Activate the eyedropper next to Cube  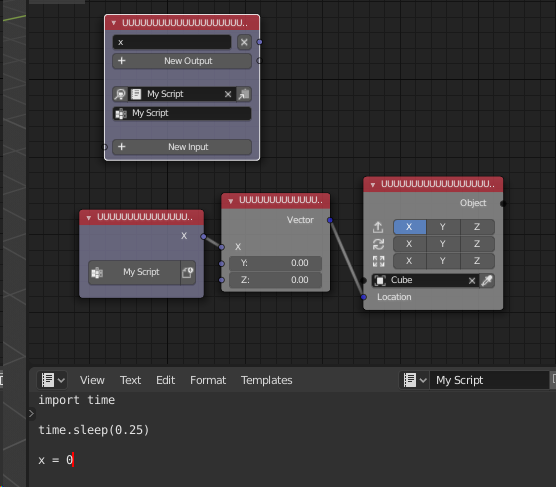click(x=487, y=281)
